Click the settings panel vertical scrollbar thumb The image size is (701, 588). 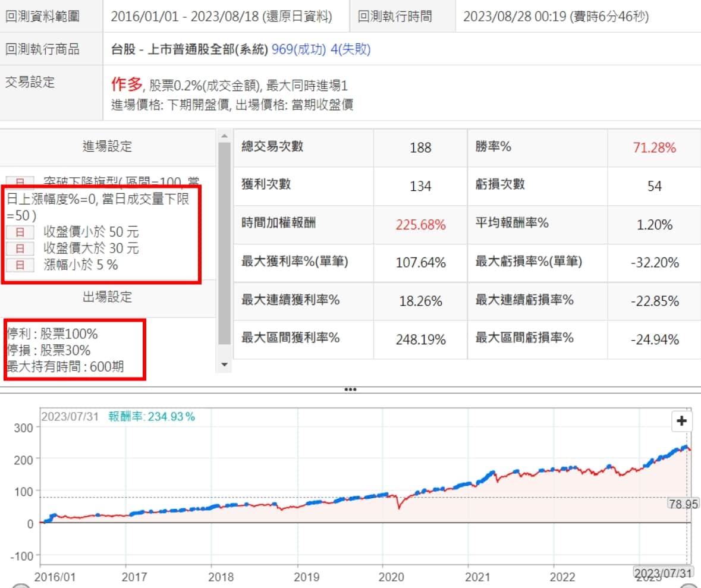[x=224, y=244]
